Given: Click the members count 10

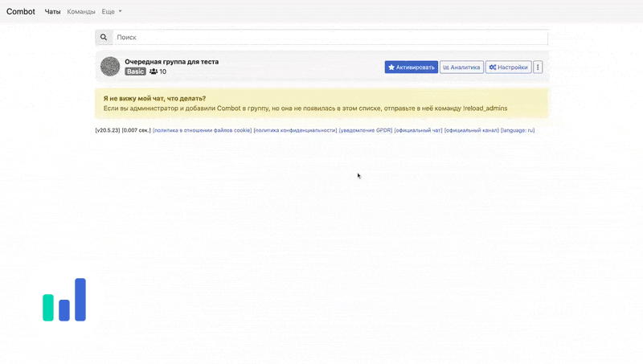Looking at the screenshot, I should pyautogui.click(x=158, y=72).
